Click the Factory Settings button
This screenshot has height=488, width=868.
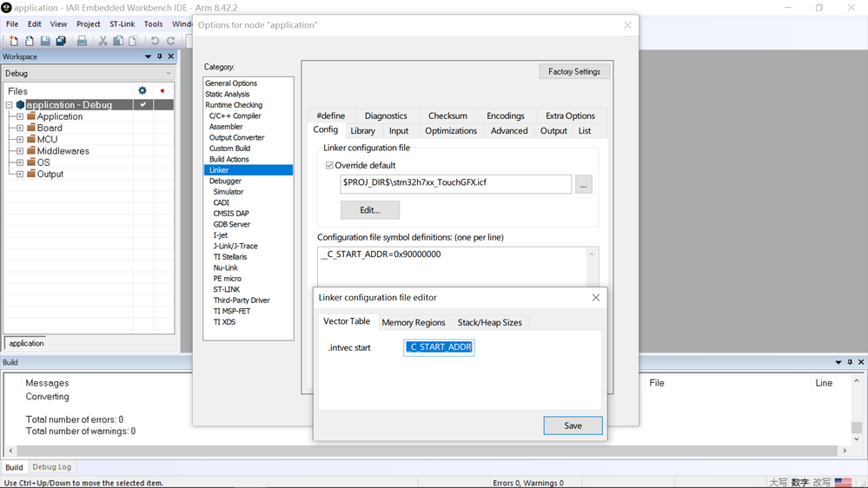pos(574,71)
